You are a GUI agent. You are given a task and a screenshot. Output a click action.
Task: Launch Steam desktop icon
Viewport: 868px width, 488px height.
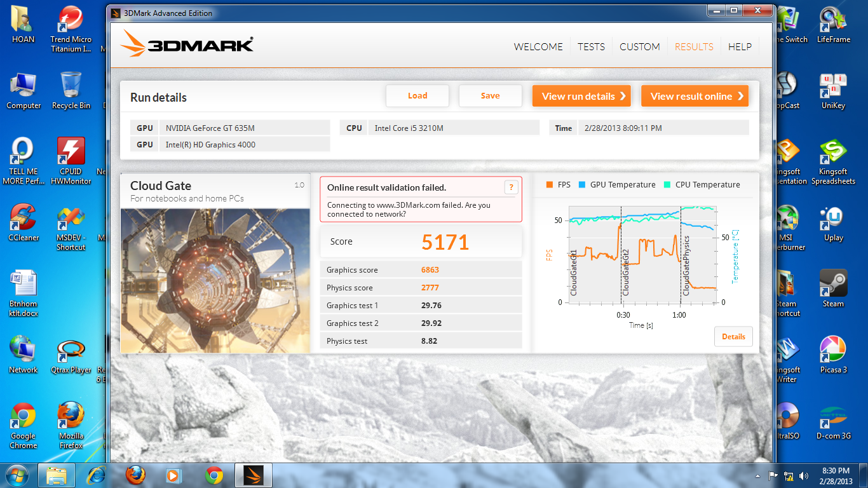click(834, 290)
